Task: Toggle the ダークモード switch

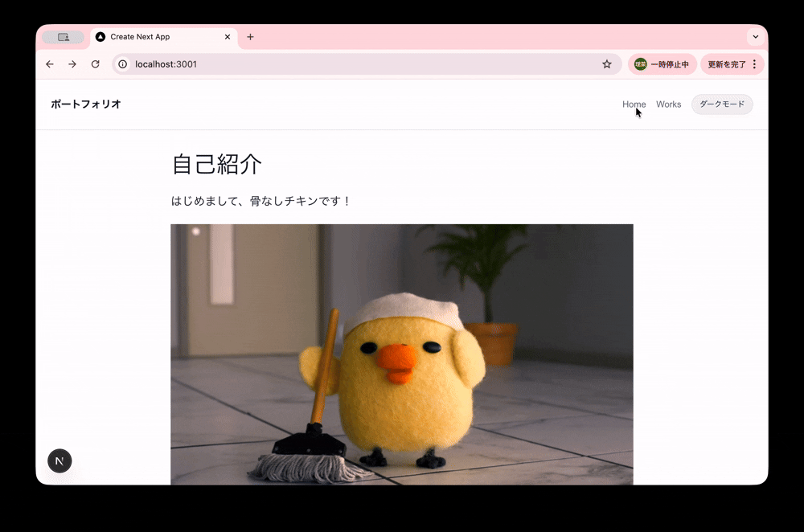Action: click(x=722, y=104)
